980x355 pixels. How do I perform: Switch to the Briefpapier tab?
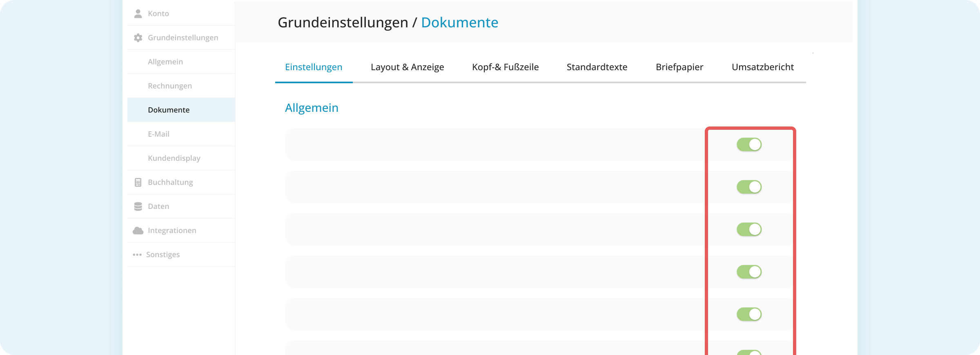pos(679,67)
